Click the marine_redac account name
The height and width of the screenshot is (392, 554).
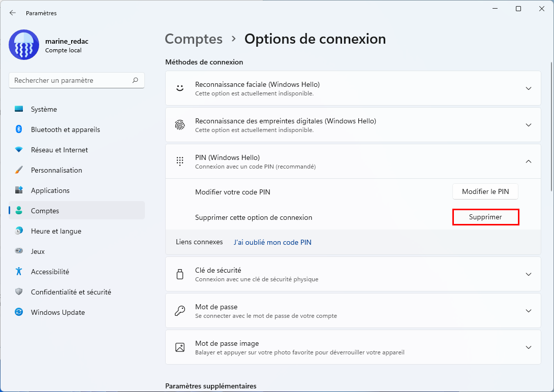coord(67,41)
